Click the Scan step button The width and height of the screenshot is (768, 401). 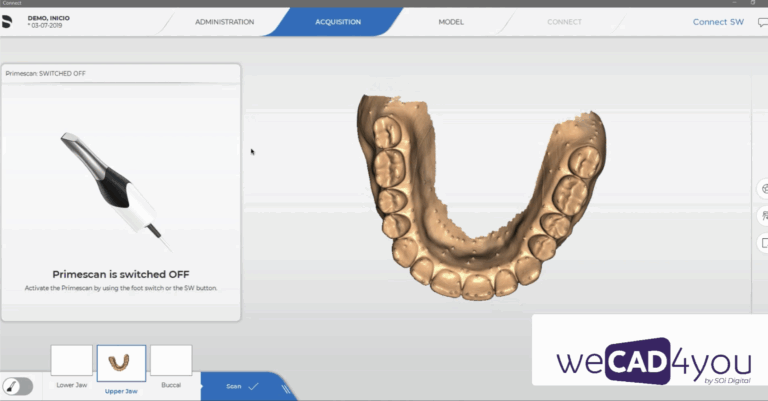pos(234,385)
